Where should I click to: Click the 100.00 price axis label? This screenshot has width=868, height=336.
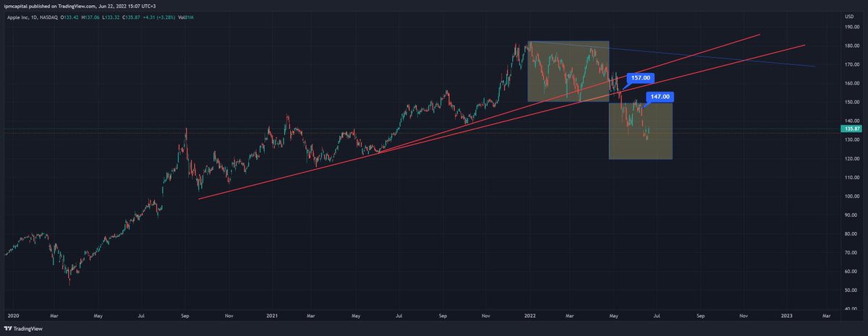tap(851, 197)
